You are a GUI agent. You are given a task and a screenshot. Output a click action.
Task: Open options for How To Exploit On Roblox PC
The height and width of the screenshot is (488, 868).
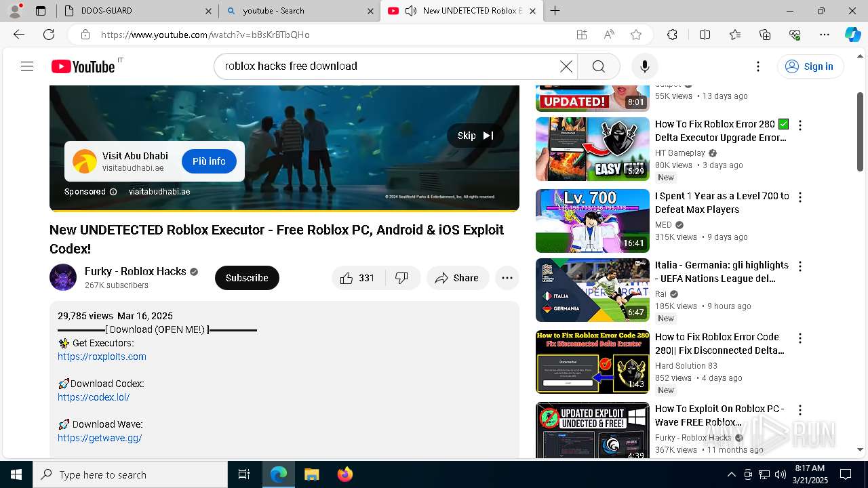pos(800,410)
